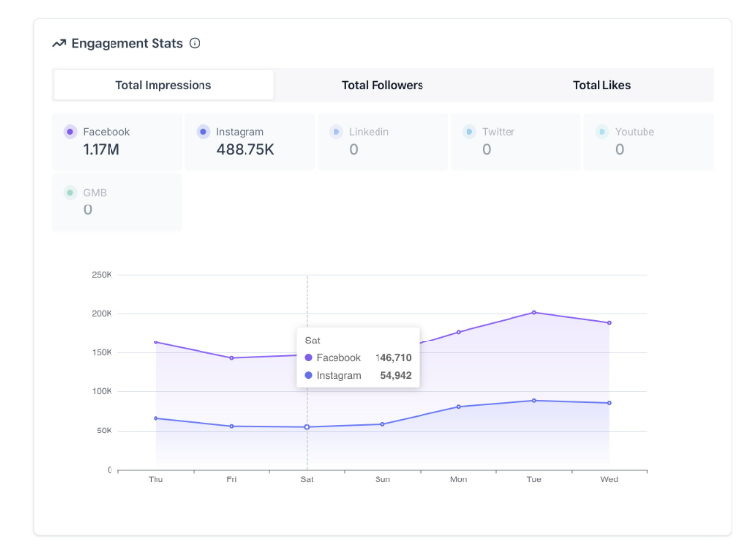Click the Instagram blue dot icon
This screenshot has height=546, width=756.
[x=202, y=132]
